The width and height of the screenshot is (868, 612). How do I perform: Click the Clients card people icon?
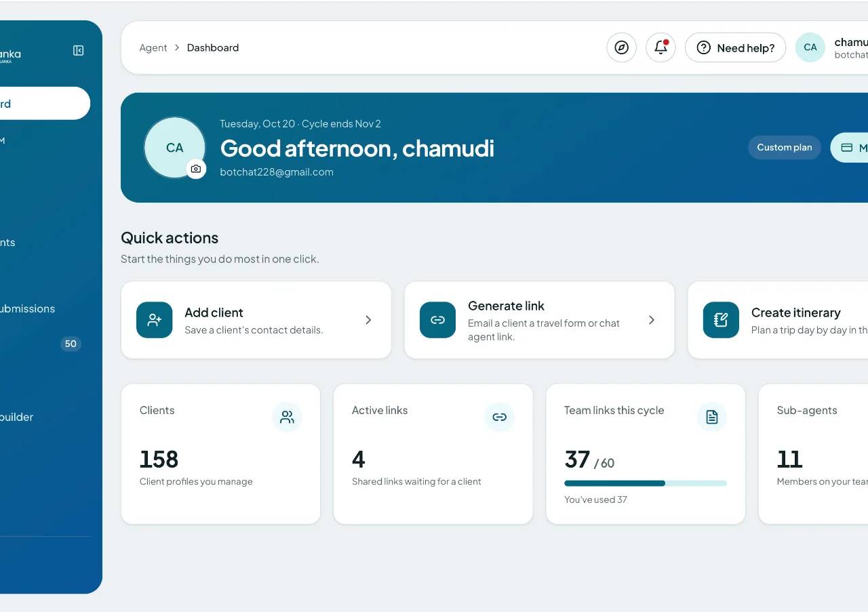click(287, 417)
